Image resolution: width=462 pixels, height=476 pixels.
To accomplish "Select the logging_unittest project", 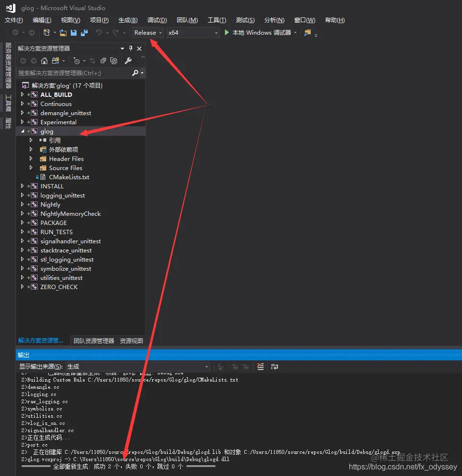I will pyautogui.click(x=63, y=195).
